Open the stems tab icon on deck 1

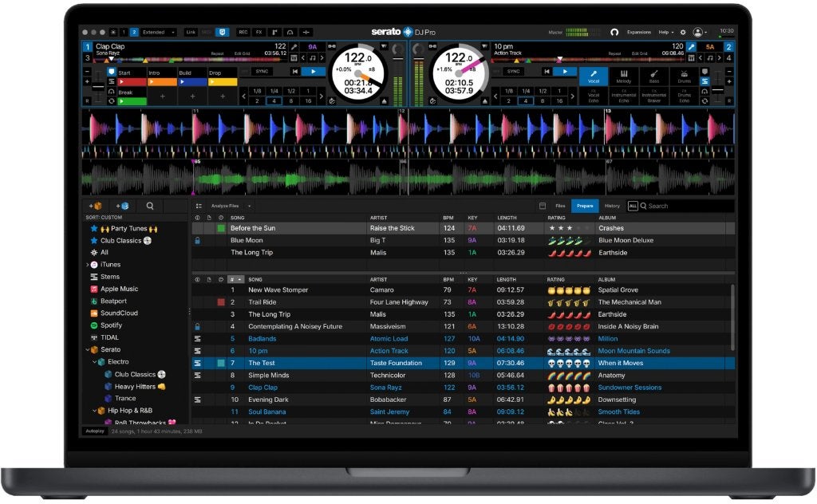(x=112, y=82)
